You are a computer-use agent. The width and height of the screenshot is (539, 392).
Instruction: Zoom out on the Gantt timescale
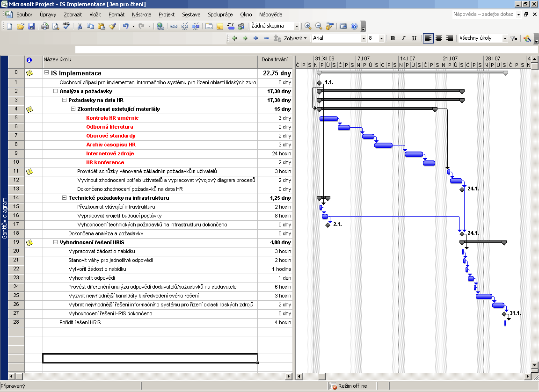coord(319,26)
